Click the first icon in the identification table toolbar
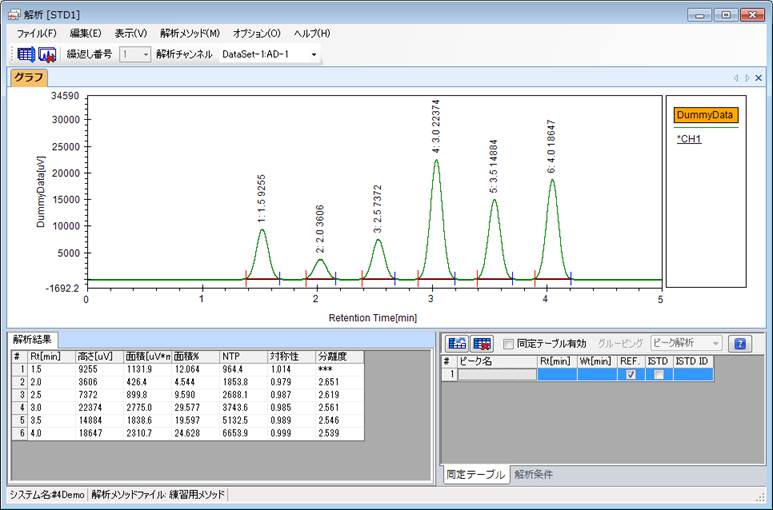This screenshot has height=510, width=773. [x=456, y=344]
